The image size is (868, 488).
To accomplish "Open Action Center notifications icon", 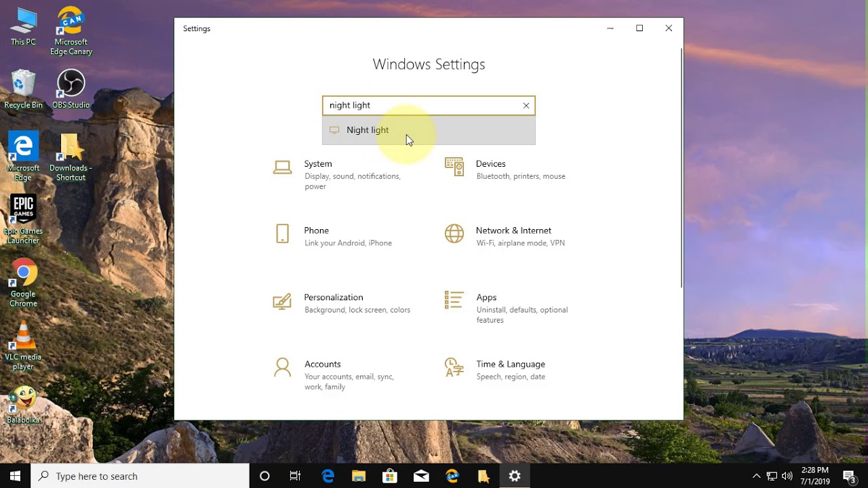I will pos(849,476).
